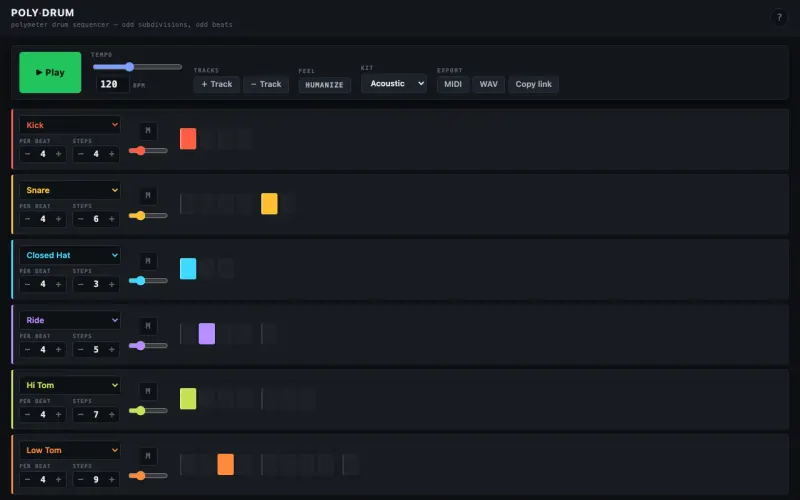
Task: Decrease Closed Hat per beat value
Action: click(x=28, y=284)
